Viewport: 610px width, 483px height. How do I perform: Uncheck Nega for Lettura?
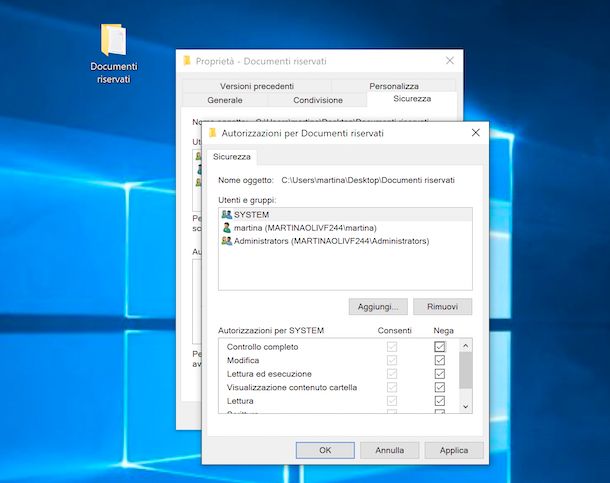[x=440, y=401]
